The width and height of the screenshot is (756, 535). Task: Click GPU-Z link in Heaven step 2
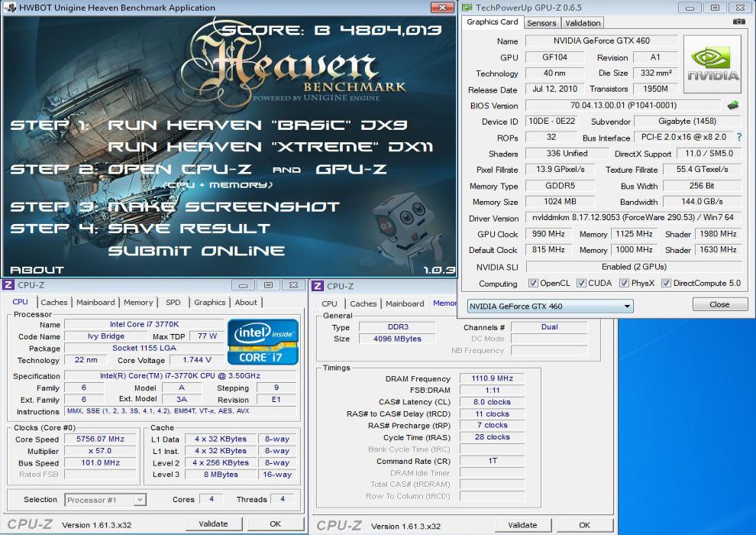point(351,170)
